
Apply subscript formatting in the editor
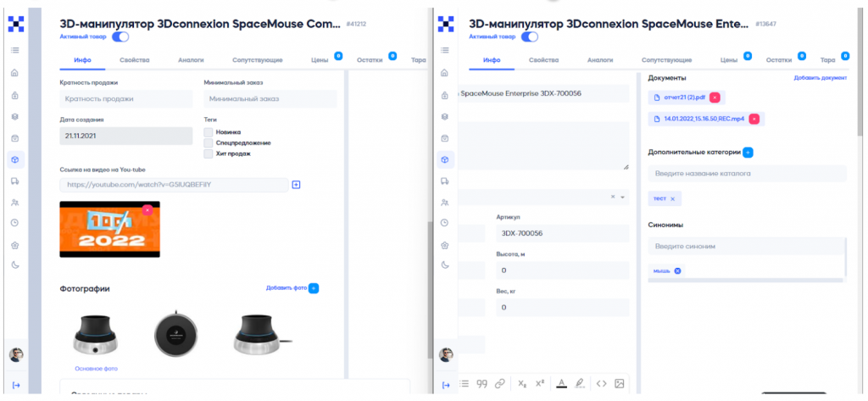(x=522, y=383)
